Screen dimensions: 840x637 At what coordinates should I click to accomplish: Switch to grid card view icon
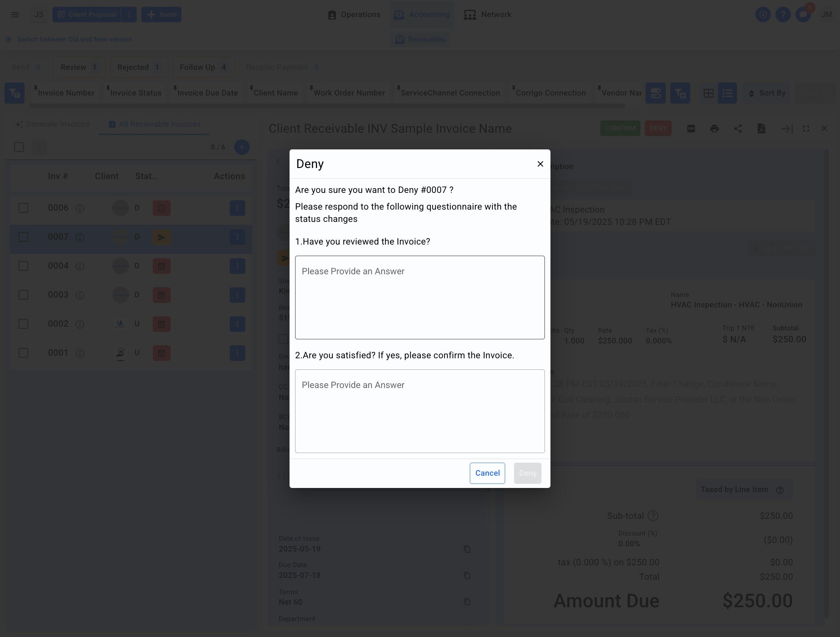(x=708, y=93)
